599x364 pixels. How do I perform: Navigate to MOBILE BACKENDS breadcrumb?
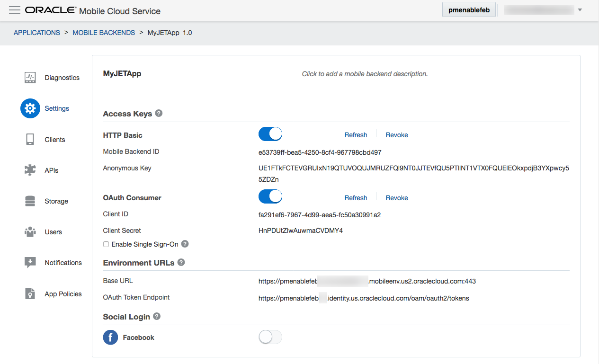(x=104, y=33)
